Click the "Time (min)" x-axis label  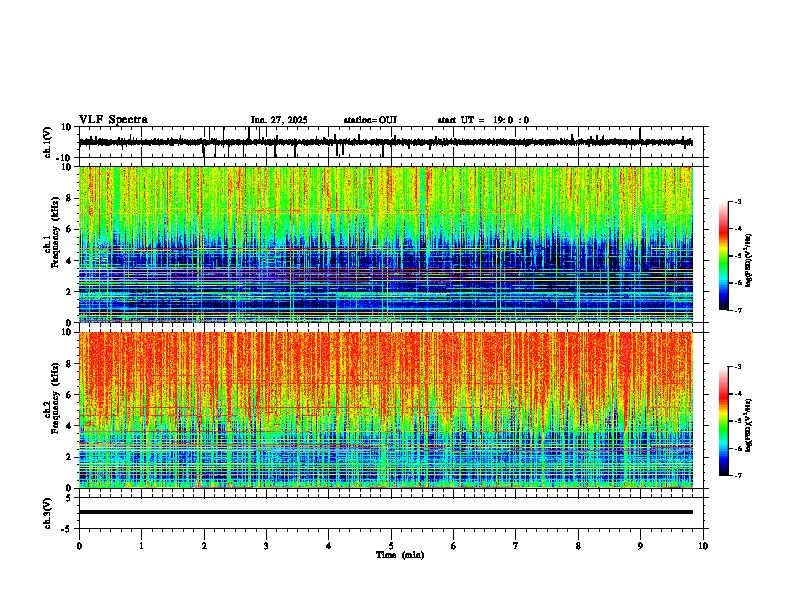[400, 555]
